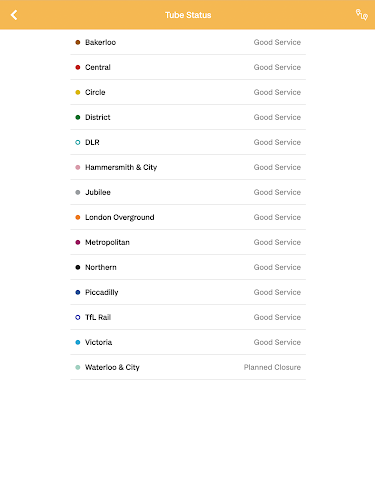Open the Hammersmith & City line row
Image resolution: width=375 pixels, height=500 pixels.
[188, 167]
